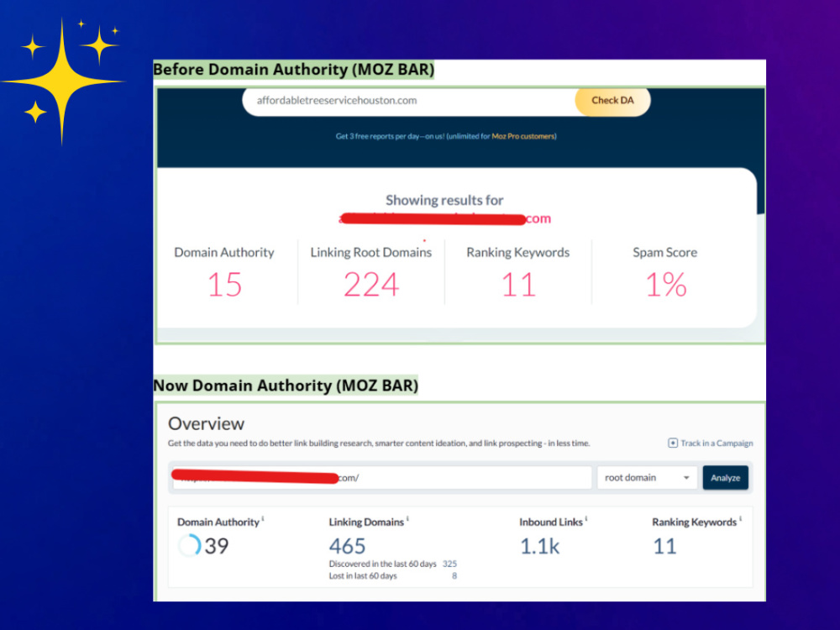Click the Spam Score value 1%
The height and width of the screenshot is (630, 840).
point(666,285)
